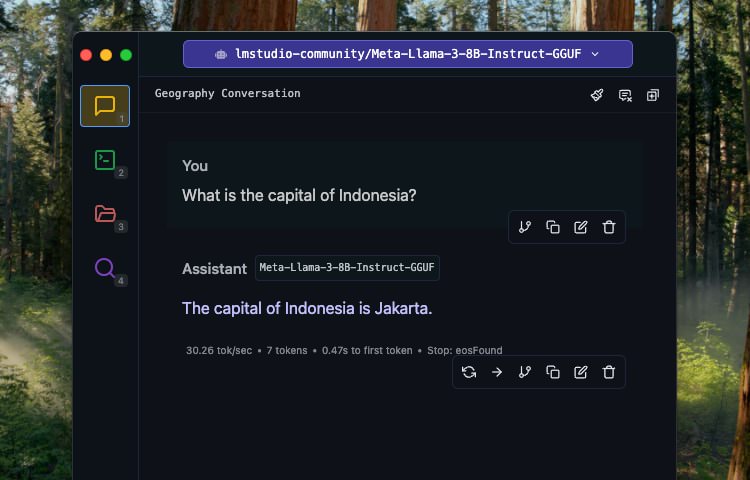This screenshot has height=480, width=750.
Task: Click the clear chat brush icon
Action: click(x=597, y=95)
